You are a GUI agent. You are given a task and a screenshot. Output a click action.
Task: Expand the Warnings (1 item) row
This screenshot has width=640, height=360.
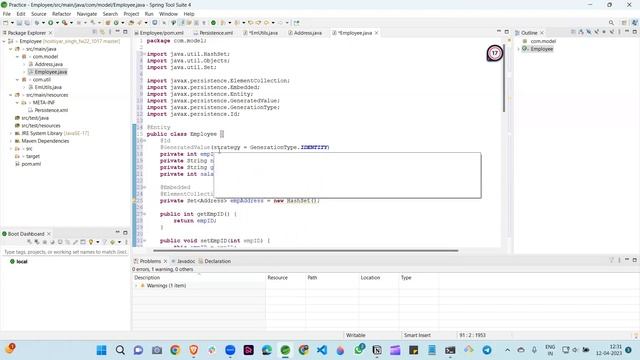[136, 286]
